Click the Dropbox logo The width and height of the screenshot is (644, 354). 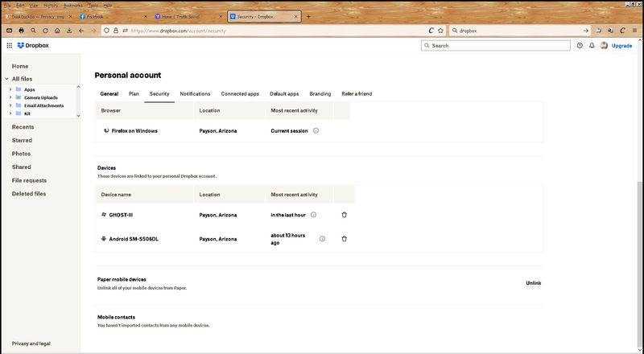point(32,46)
